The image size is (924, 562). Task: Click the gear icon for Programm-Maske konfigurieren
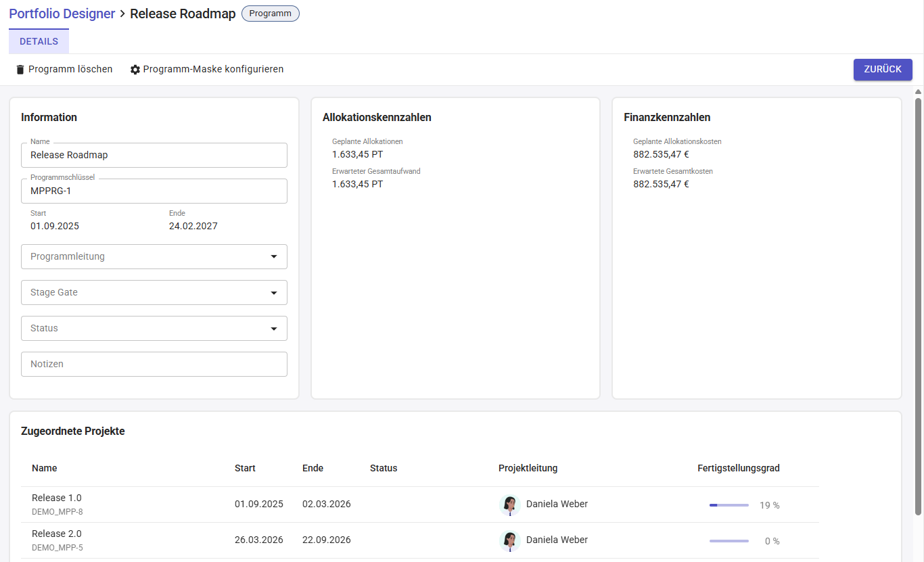[135, 70]
